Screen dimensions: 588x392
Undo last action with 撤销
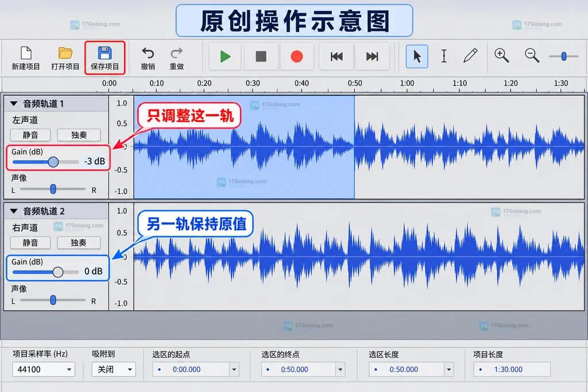pos(148,58)
